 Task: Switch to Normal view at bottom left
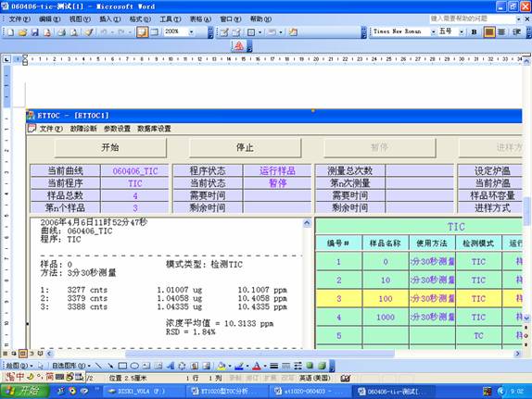point(6,354)
